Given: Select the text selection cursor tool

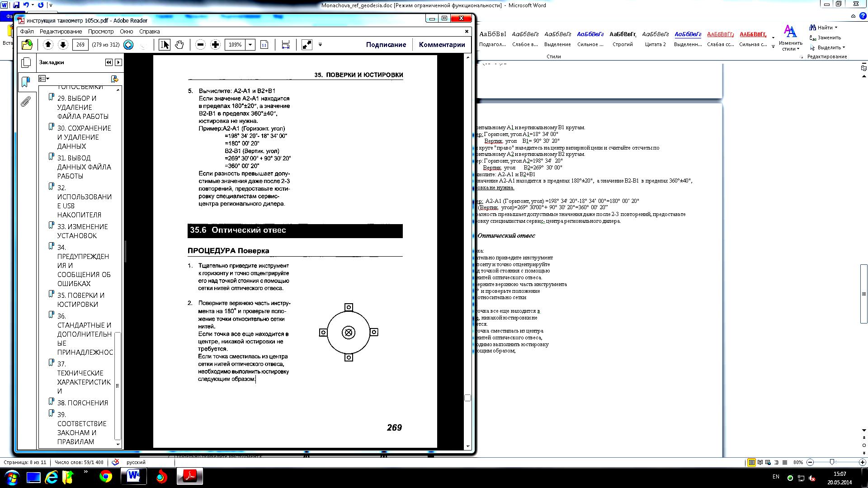Looking at the screenshot, I should pyautogui.click(x=165, y=44).
